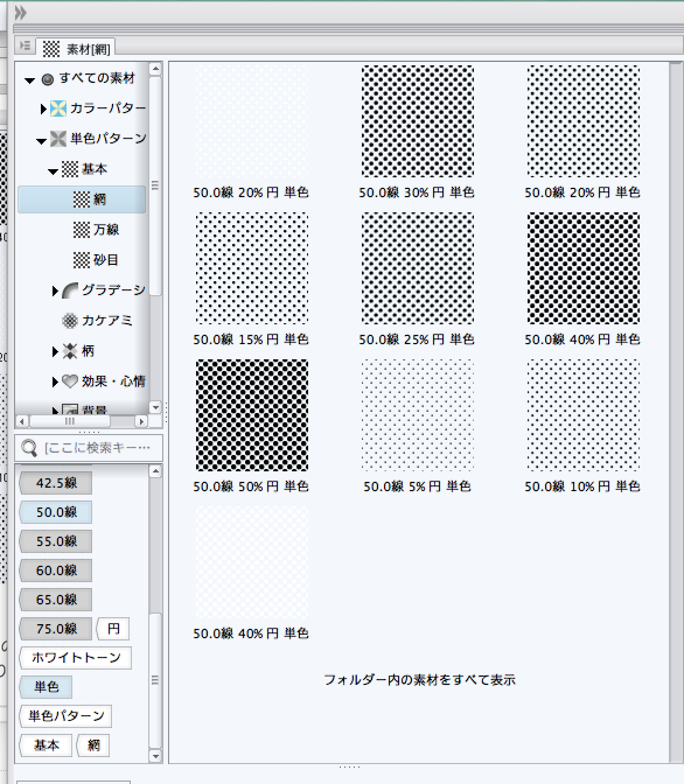Toggle the 50.0線 tag filter
This screenshot has width=684, height=784.
[56, 512]
